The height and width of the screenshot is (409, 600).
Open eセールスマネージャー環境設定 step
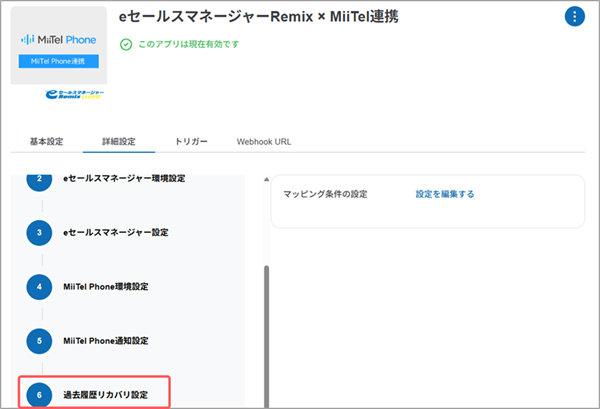(x=124, y=178)
